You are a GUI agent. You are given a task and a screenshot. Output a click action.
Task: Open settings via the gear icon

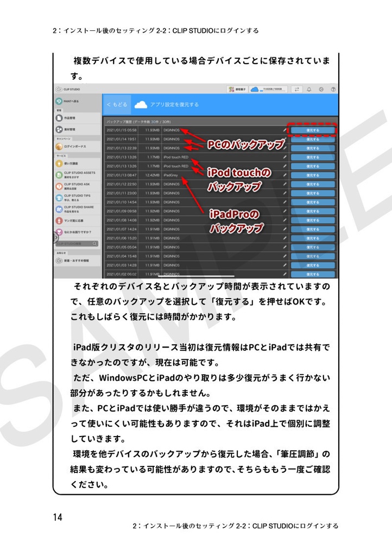(321, 90)
